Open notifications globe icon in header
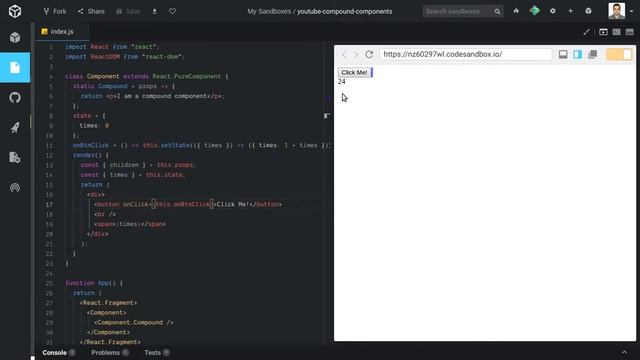 (588, 11)
